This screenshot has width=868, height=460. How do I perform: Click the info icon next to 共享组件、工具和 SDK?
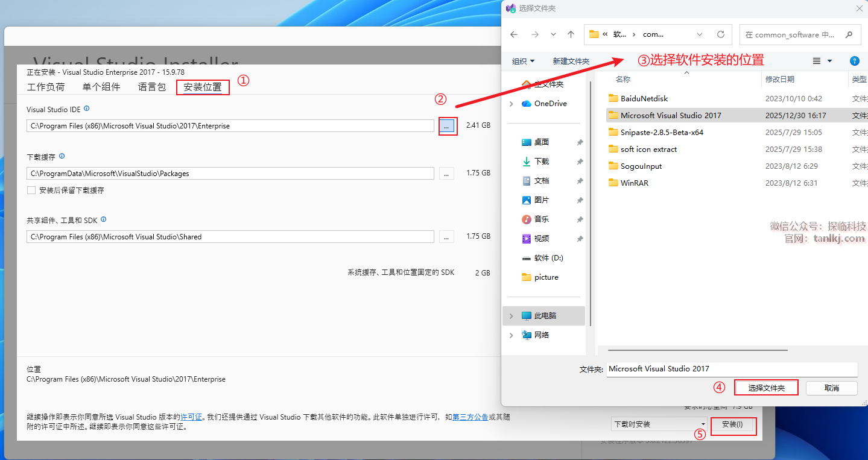(104, 220)
